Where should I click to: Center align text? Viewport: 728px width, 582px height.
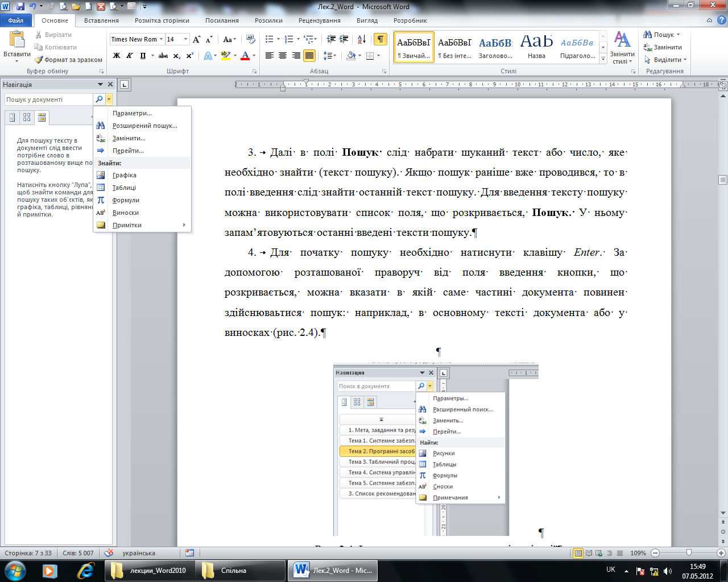tap(283, 56)
